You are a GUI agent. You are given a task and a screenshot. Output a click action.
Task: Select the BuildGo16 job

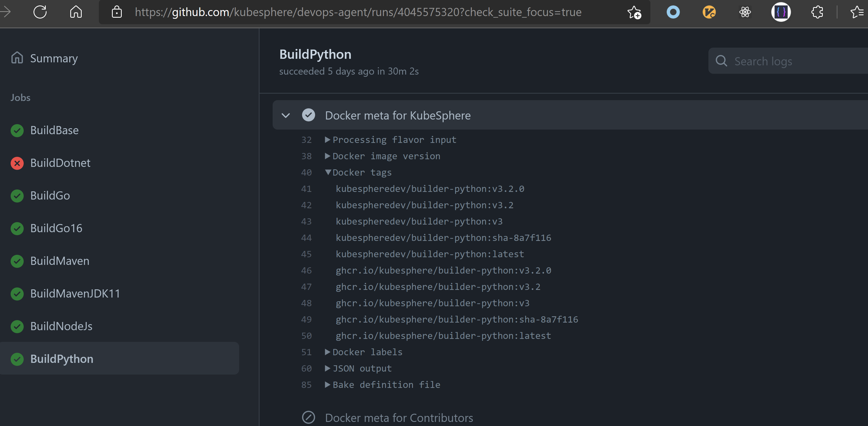(x=56, y=228)
